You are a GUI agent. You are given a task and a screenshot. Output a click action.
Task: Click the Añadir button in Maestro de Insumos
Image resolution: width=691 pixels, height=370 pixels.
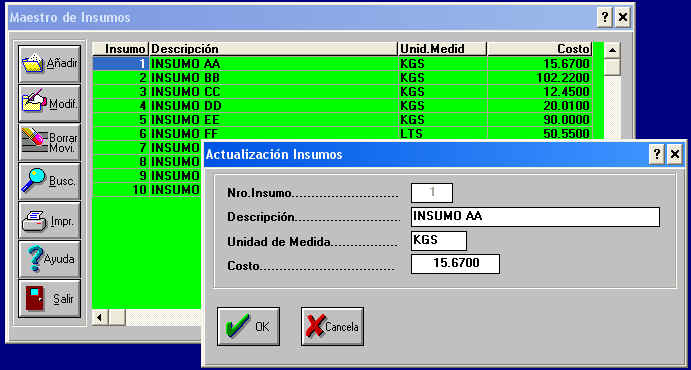[x=49, y=64]
